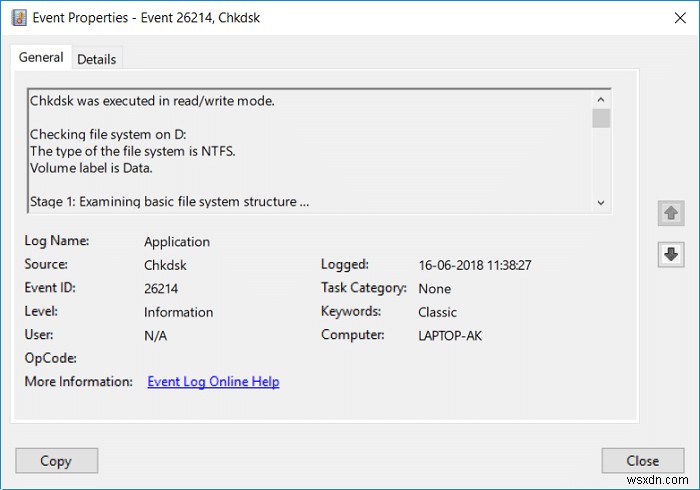Click the 'Event ID:' label
The image size is (700, 490).
click(x=50, y=287)
